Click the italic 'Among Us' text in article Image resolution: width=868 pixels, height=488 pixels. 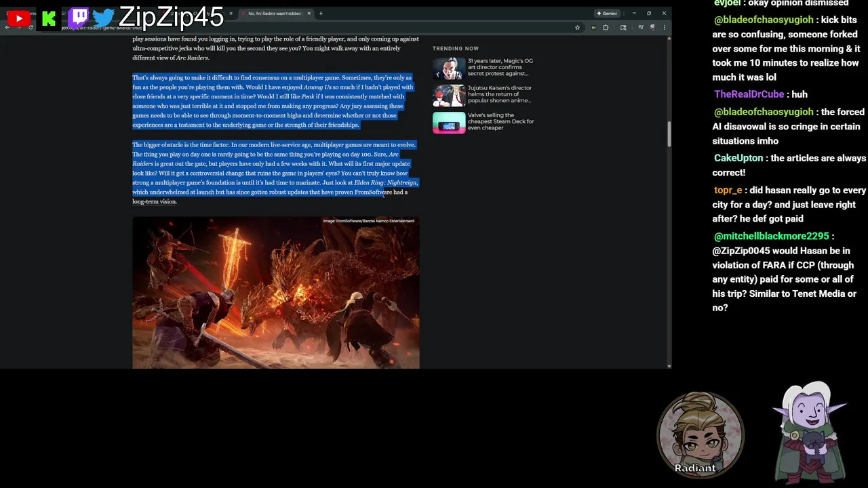point(317,87)
